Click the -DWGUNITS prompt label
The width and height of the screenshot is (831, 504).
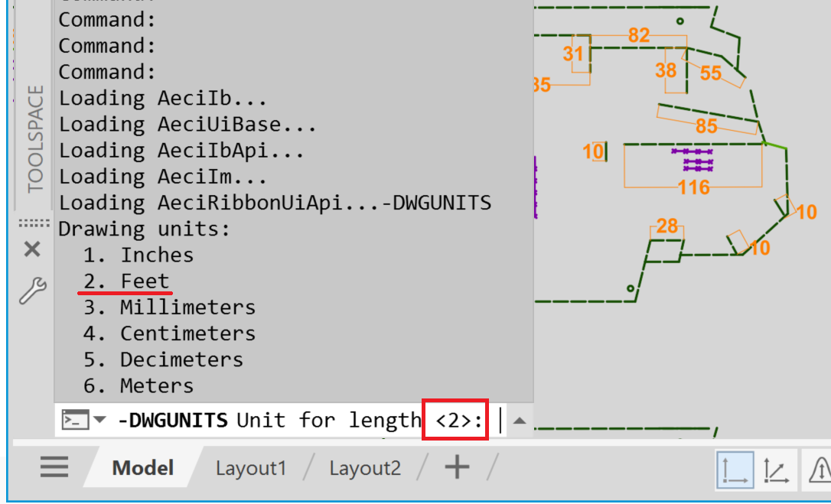[173, 421]
